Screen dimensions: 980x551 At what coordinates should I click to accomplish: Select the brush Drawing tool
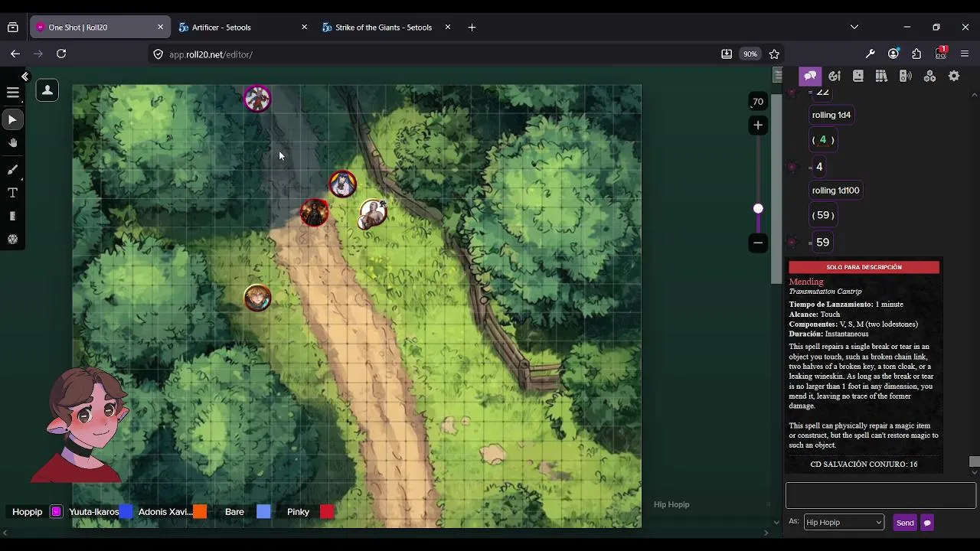coord(12,169)
